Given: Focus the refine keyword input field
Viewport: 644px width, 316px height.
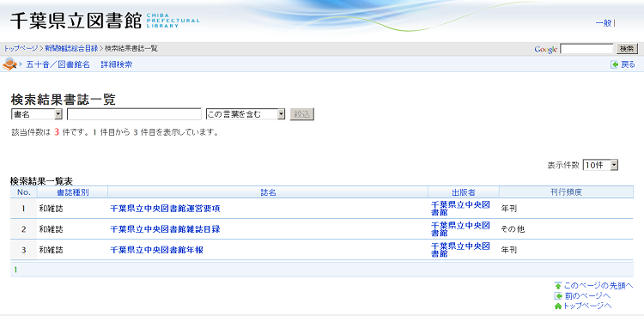Looking at the screenshot, I should 134,114.
